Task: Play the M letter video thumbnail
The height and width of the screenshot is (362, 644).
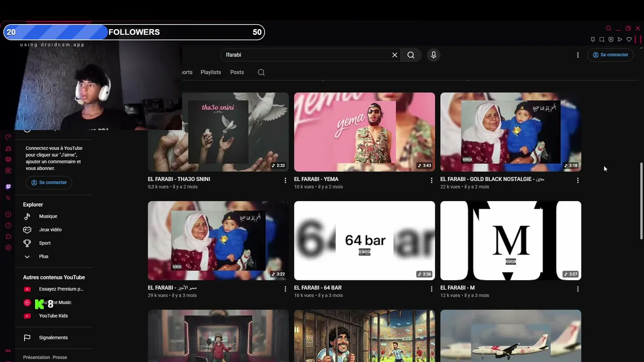Action: point(511,240)
